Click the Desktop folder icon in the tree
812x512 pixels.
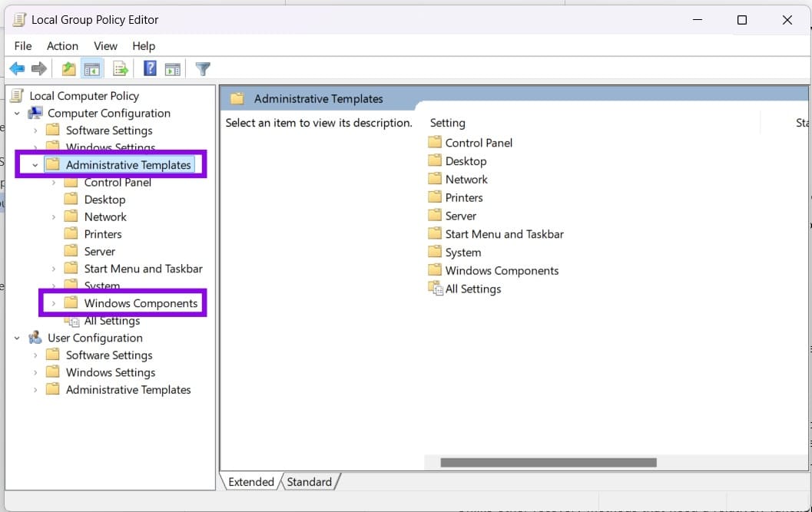point(71,200)
